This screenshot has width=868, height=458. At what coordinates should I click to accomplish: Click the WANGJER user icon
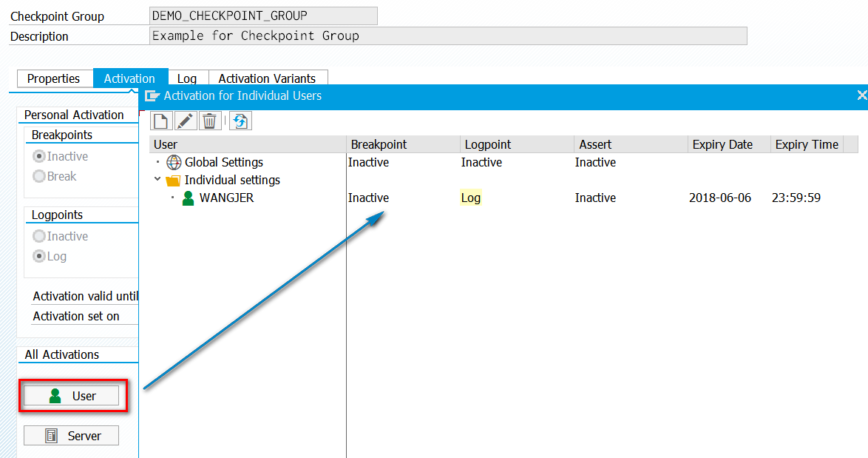pos(189,198)
